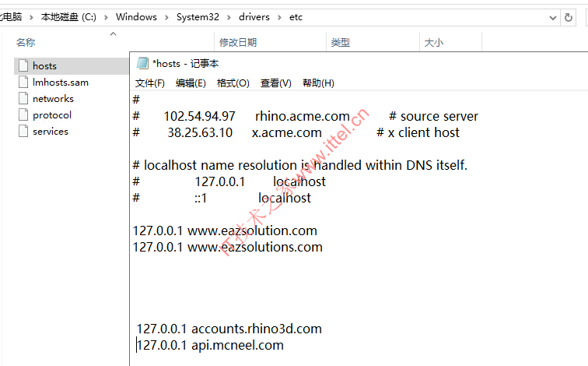Open the 格式(O) menu
The height and width of the screenshot is (366, 588).
pyautogui.click(x=233, y=83)
